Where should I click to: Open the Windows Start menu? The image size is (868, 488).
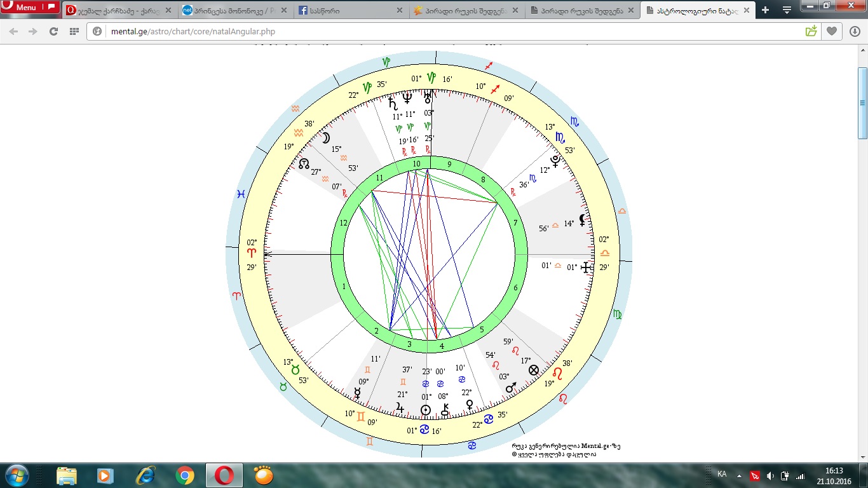point(16,475)
